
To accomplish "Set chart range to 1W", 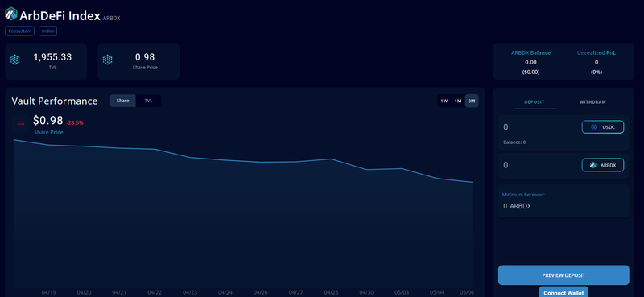I will pos(444,101).
